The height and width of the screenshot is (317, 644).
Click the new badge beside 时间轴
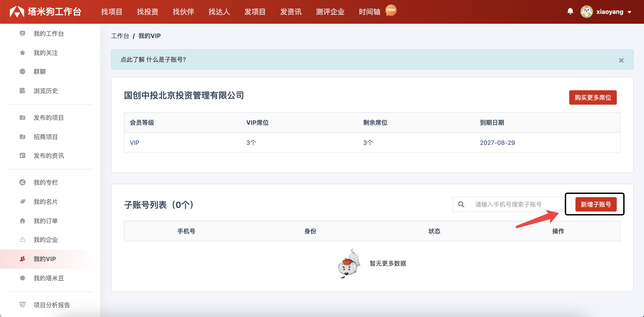(x=391, y=10)
